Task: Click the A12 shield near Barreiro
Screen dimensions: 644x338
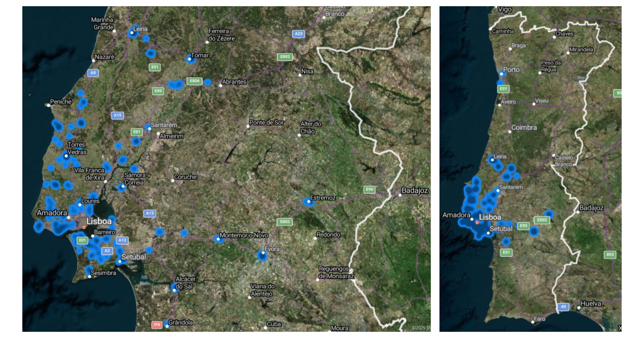Action: tap(122, 240)
